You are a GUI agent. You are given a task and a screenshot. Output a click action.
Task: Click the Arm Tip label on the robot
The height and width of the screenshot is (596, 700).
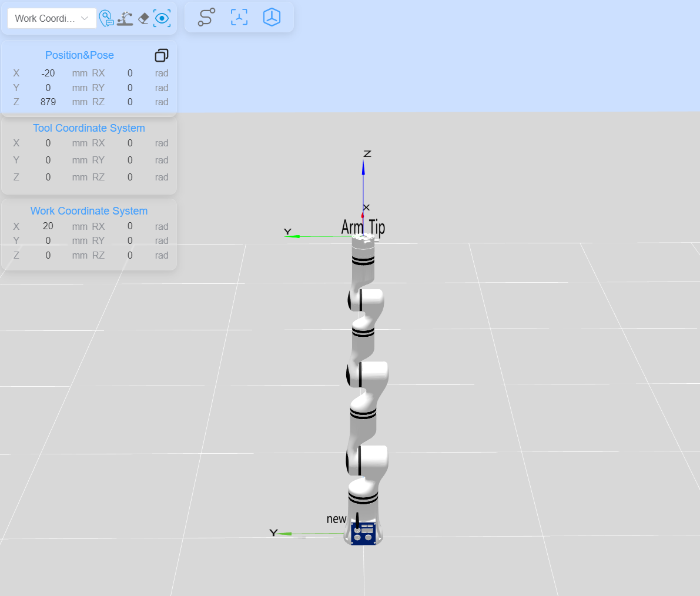363,228
